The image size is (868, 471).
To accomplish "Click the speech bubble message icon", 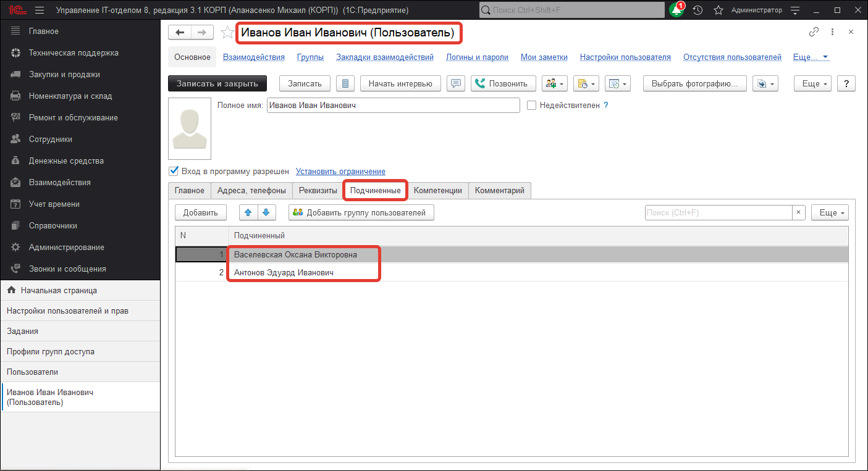I will click(x=456, y=84).
